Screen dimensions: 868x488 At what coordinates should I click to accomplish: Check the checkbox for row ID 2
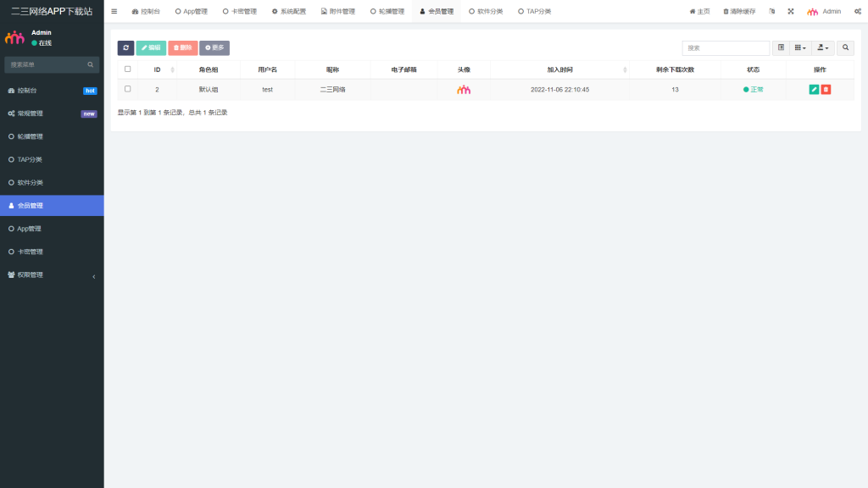tap(128, 89)
